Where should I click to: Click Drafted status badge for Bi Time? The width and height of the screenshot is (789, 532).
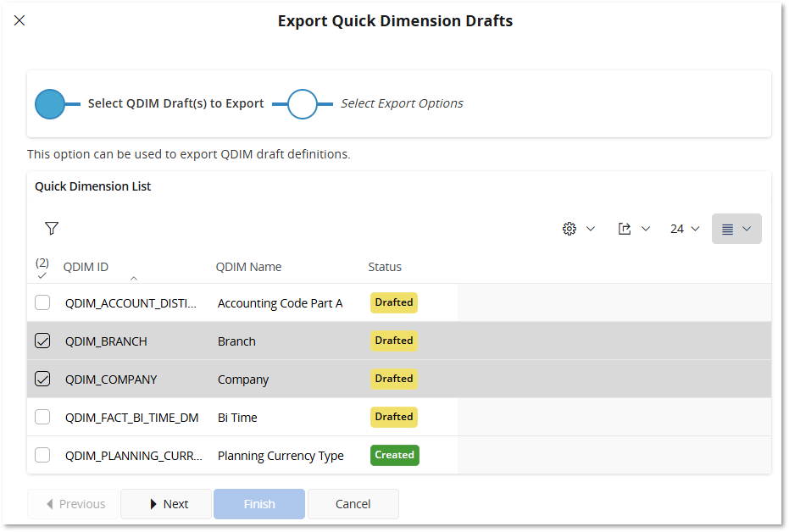(x=394, y=417)
